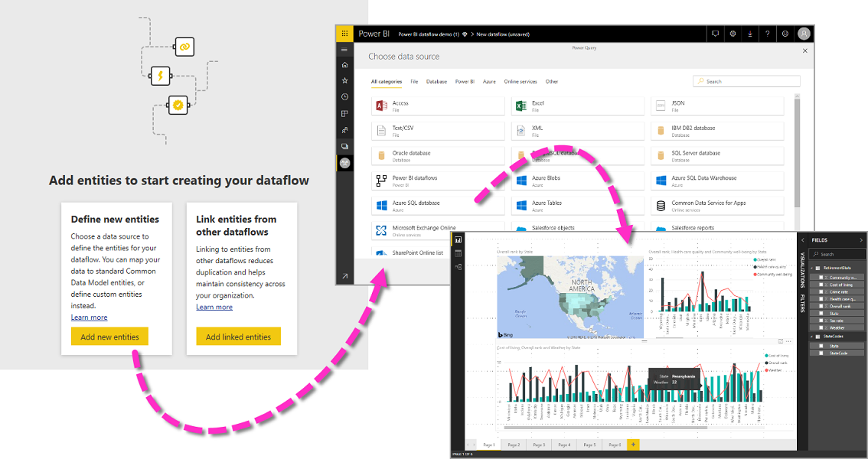Select Azure SQL Data Warehouse source
868x459 pixels.
pos(717,181)
